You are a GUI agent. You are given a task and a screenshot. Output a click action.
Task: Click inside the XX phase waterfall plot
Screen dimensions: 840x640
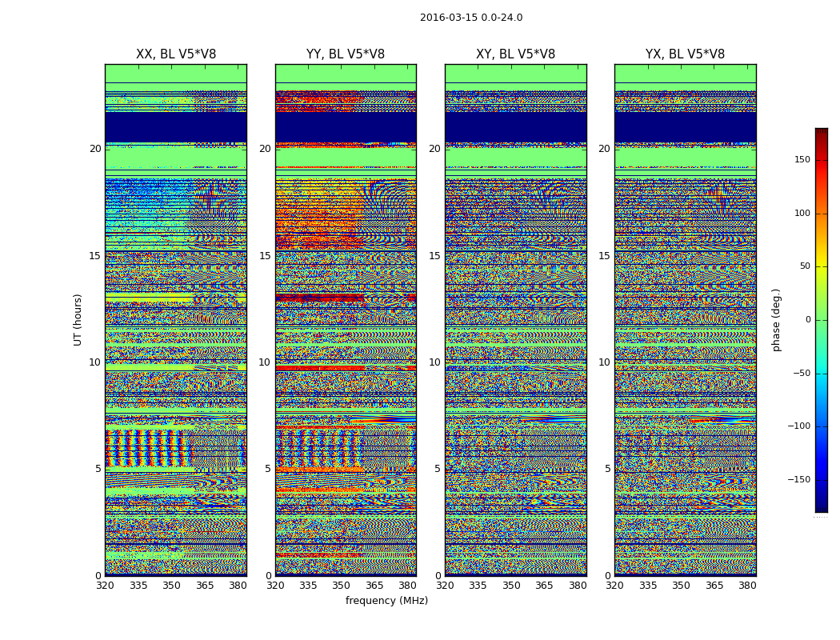(176, 320)
